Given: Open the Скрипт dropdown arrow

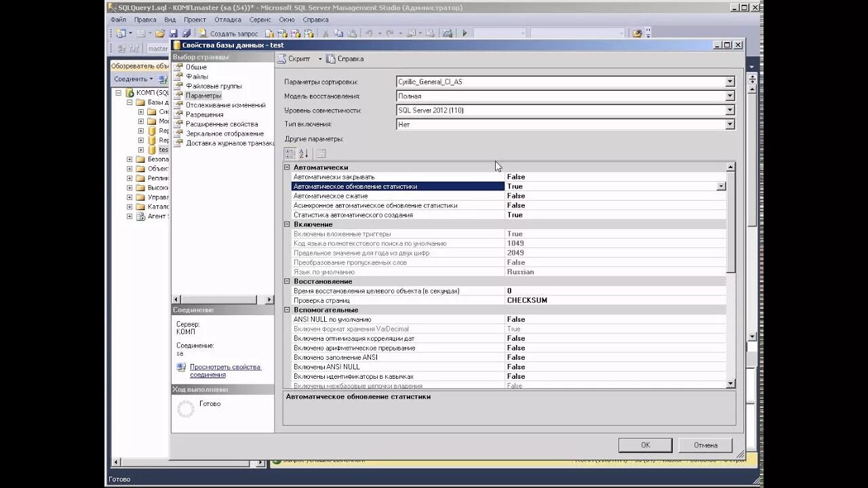Looking at the screenshot, I should (x=320, y=59).
